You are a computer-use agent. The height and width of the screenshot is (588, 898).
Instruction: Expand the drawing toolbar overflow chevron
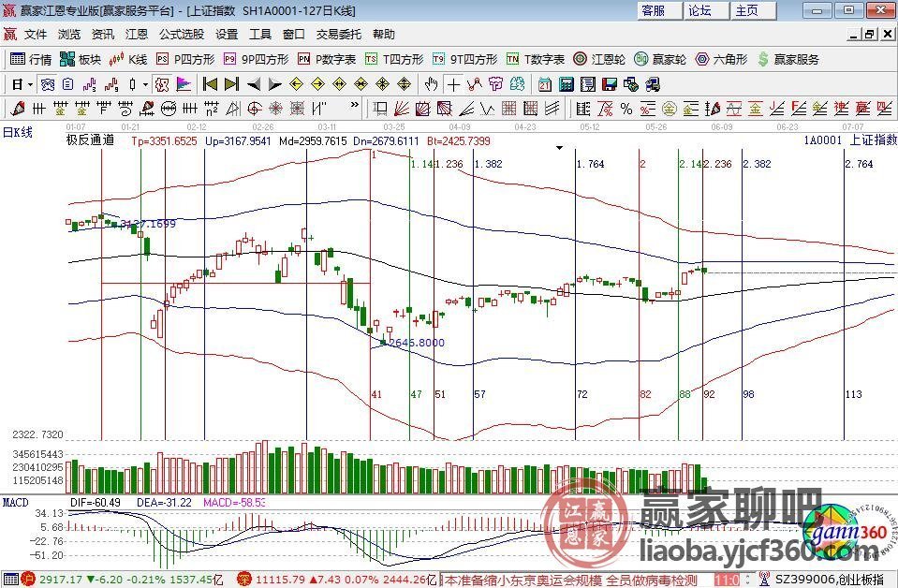click(355, 105)
